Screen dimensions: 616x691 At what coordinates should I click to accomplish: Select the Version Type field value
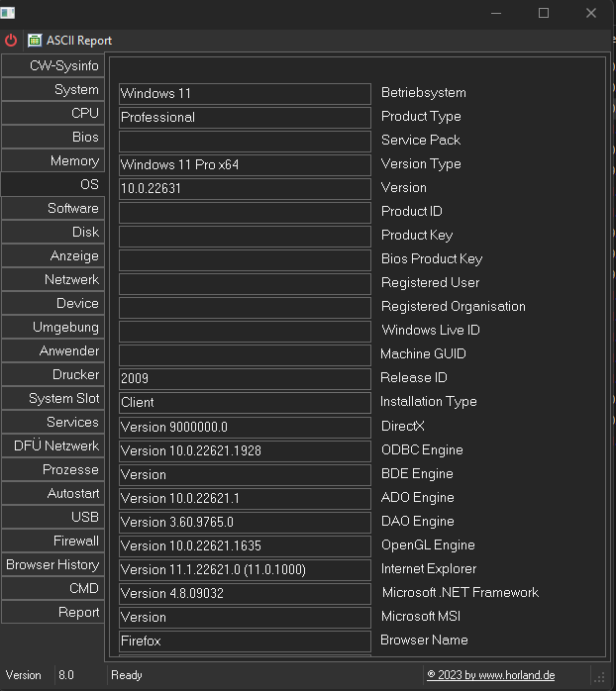coord(245,164)
